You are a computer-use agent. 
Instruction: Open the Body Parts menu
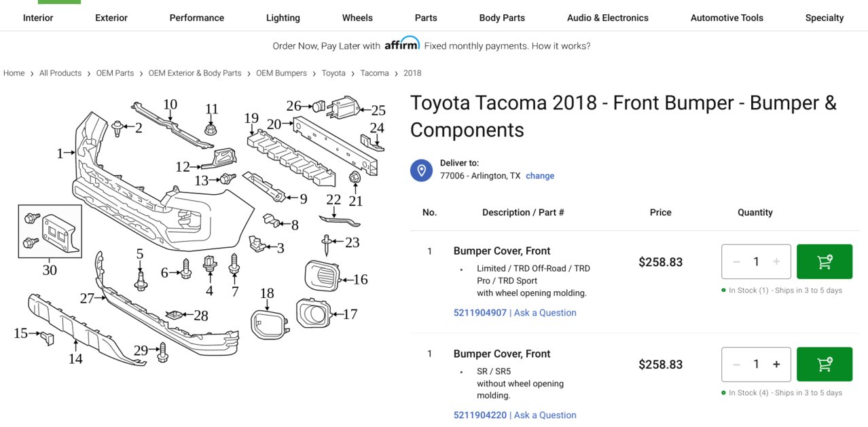[502, 18]
